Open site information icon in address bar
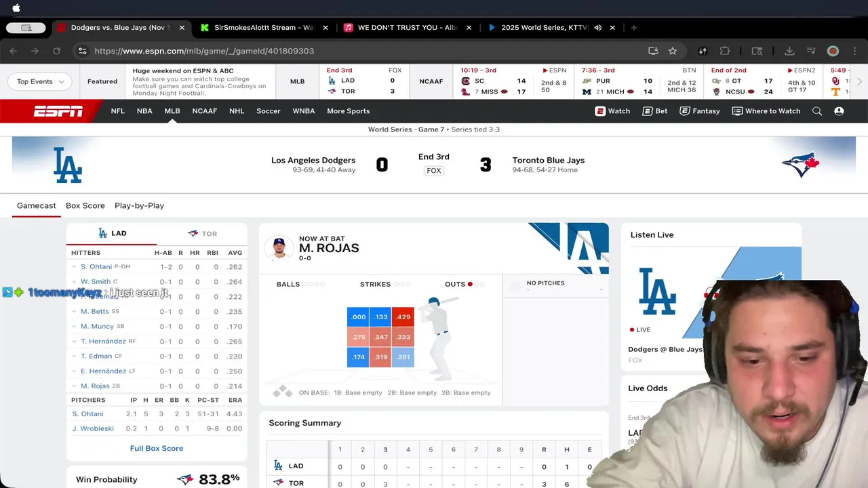Screen dimensions: 868x488 [x=82, y=51]
